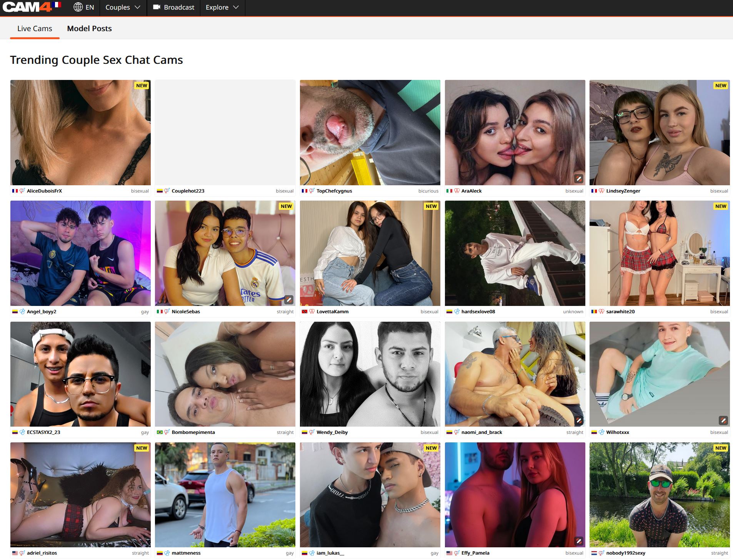The height and width of the screenshot is (560, 733).
Task: Click the gender icon beside mattmeness
Action: coord(167,553)
